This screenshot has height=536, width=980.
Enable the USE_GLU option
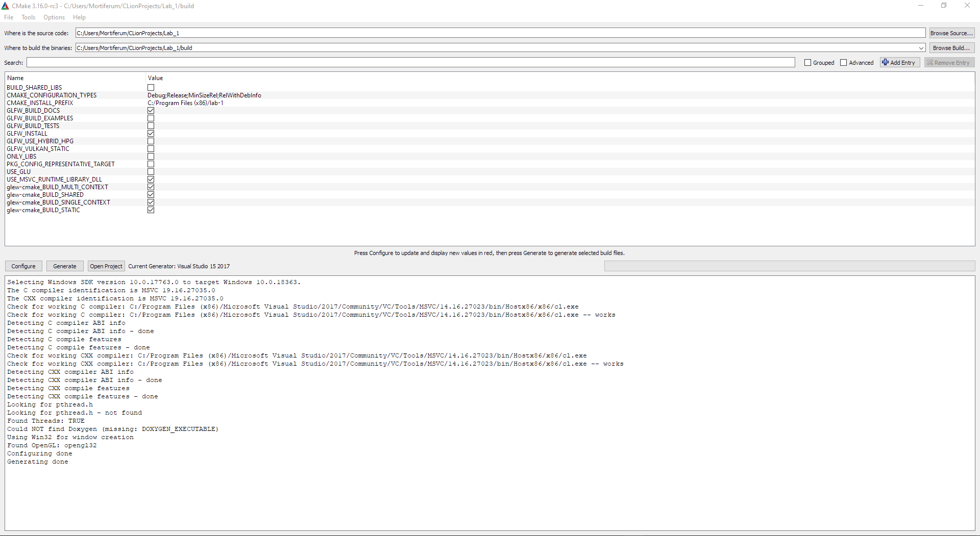click(151, 171)
